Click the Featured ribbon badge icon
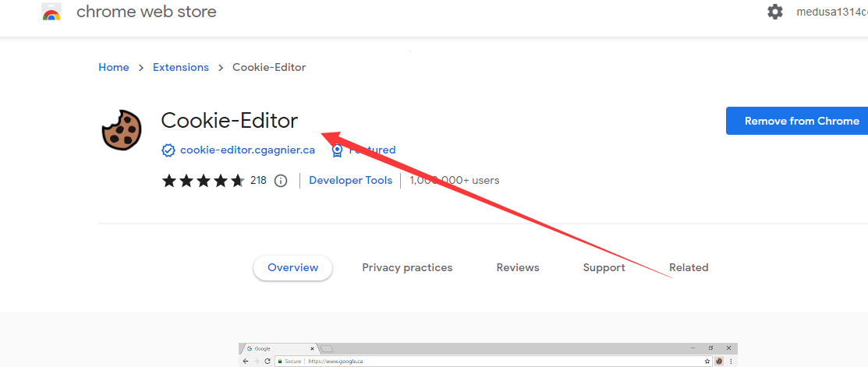868x367 pixels. point(337,150)
